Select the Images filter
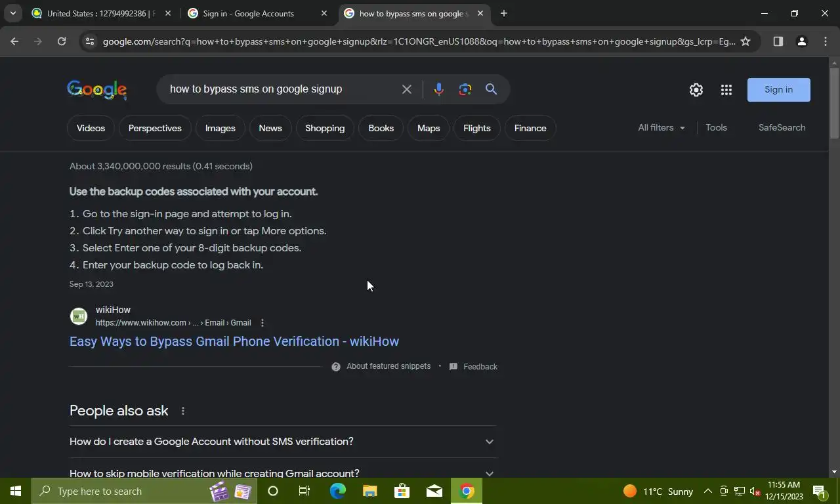The height and width of the screenshot is (504, 840). tap(220, 128)
